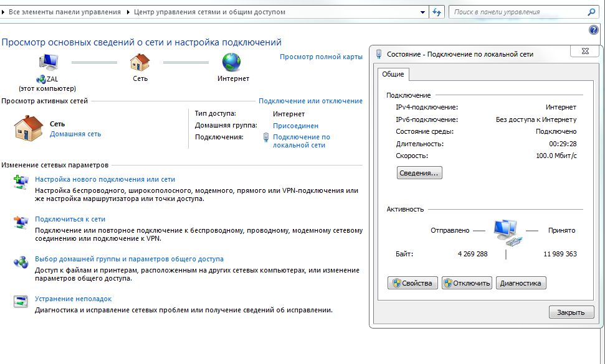Expand breadcrumb arrow before Все элементы
The width and height of the screenshot is (605, 364).
click(x=3, y=12)
